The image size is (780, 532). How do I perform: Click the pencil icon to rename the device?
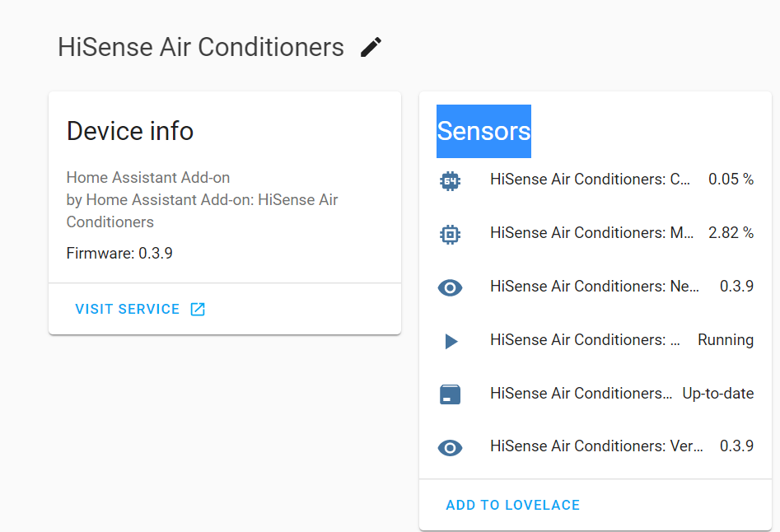(x=371, y=47)
